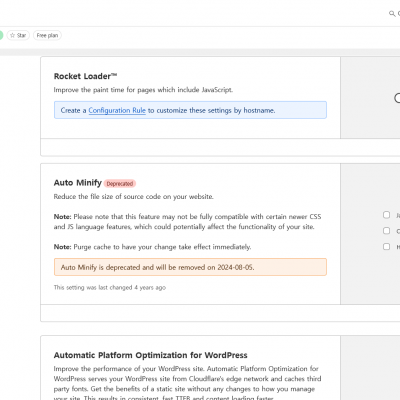This screenshot has height=400, width=400.
Task: Click the Rocket Loader card footer bar
Action: [x=220, y=147]
